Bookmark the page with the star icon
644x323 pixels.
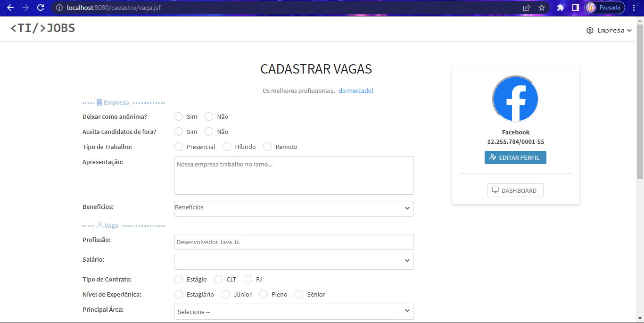[541, 8]
